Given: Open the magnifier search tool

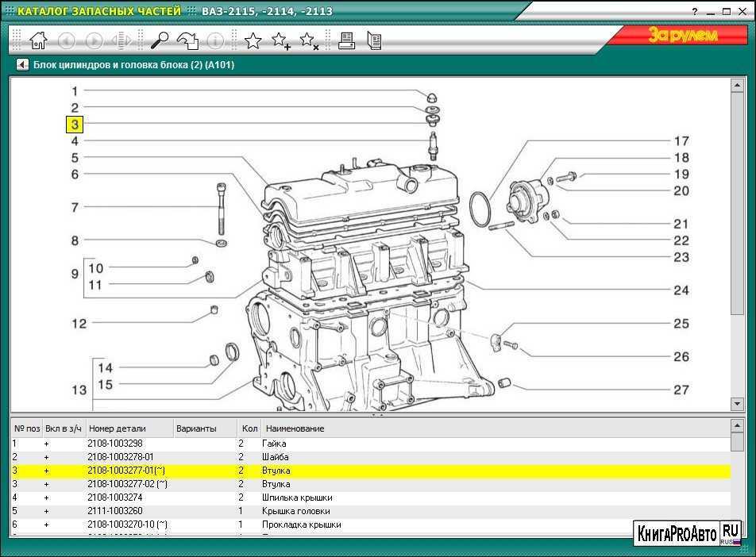Looking at the screenshot, I should pyautogui.click(x=160, y=40).
